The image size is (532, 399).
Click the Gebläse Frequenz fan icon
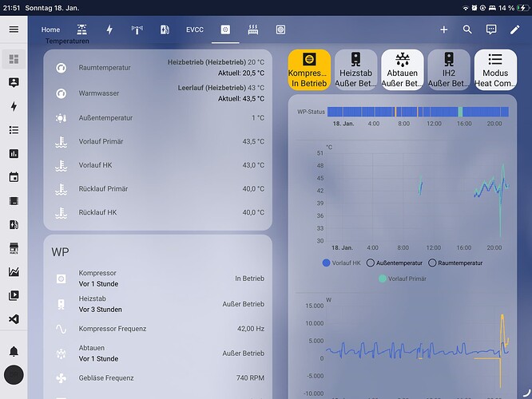(61, 378)
